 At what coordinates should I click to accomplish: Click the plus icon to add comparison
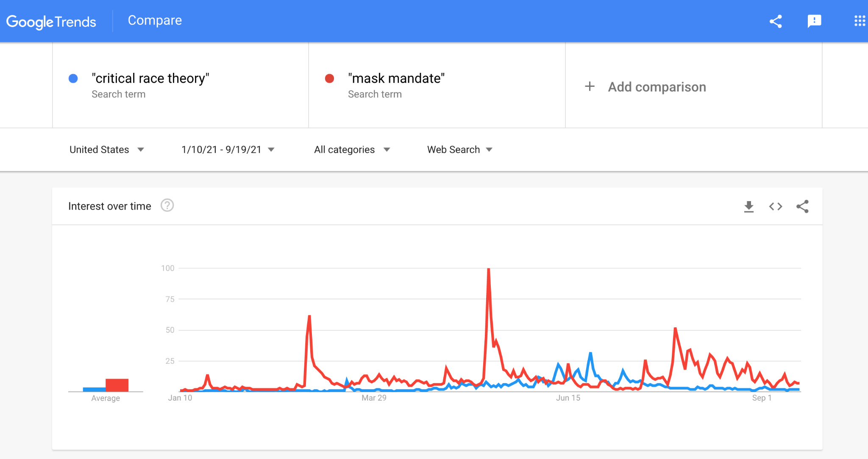click(590, 87)
